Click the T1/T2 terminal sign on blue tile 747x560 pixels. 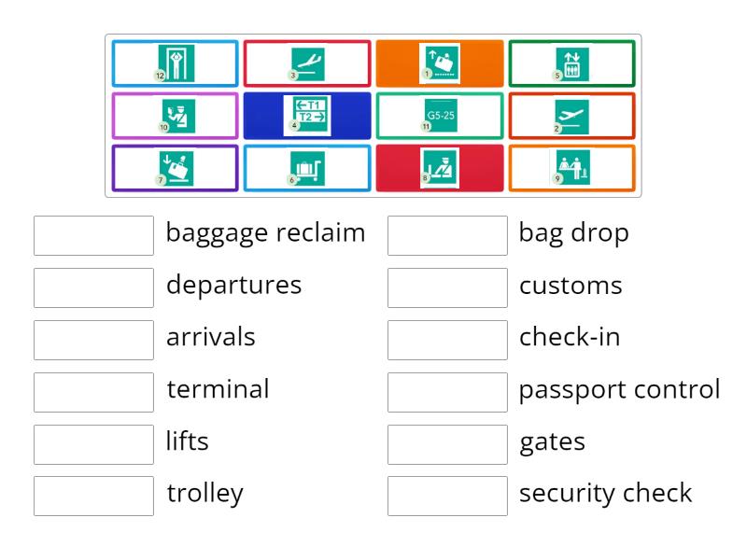306,116
